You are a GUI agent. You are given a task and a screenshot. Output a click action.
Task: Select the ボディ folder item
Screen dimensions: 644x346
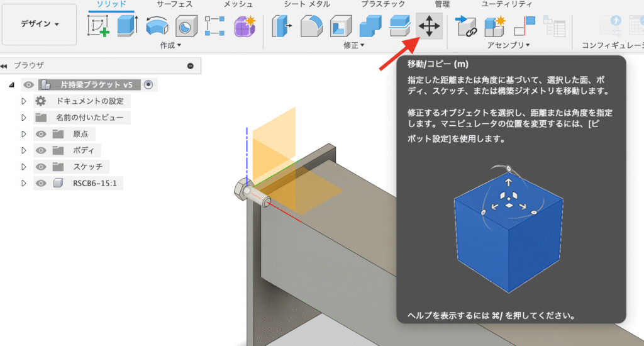tap(84, 150)
